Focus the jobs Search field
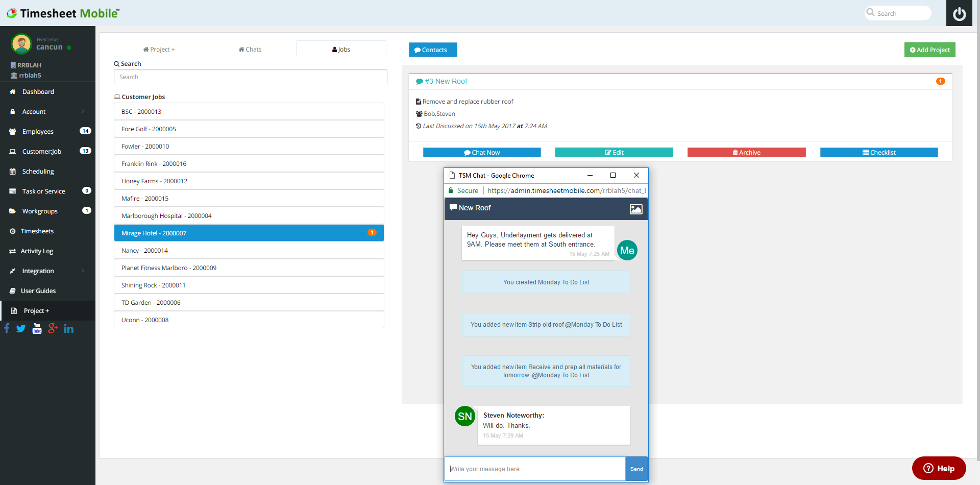This screenshot has width=980, height=485. (250, 77)
